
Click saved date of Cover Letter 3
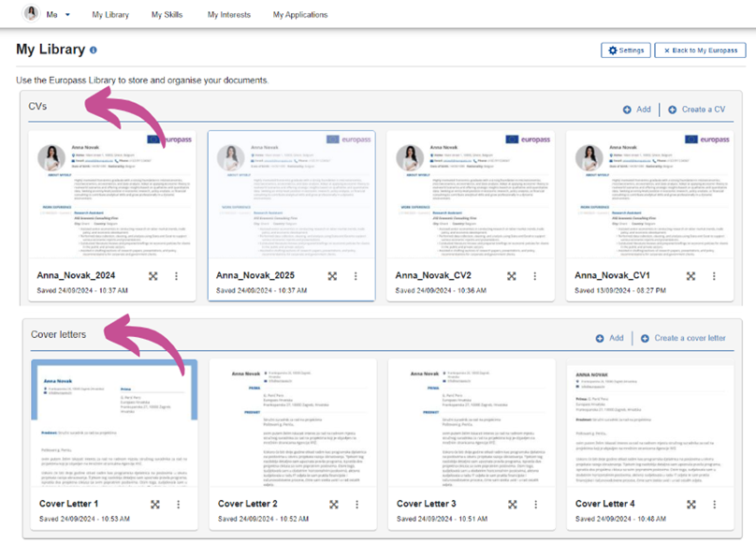[x=443, y=519]
